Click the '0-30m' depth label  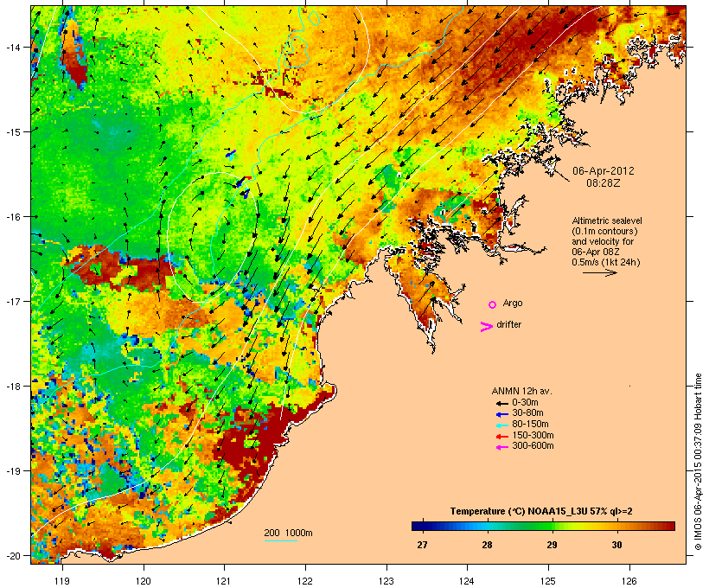(x=525, y=403)
